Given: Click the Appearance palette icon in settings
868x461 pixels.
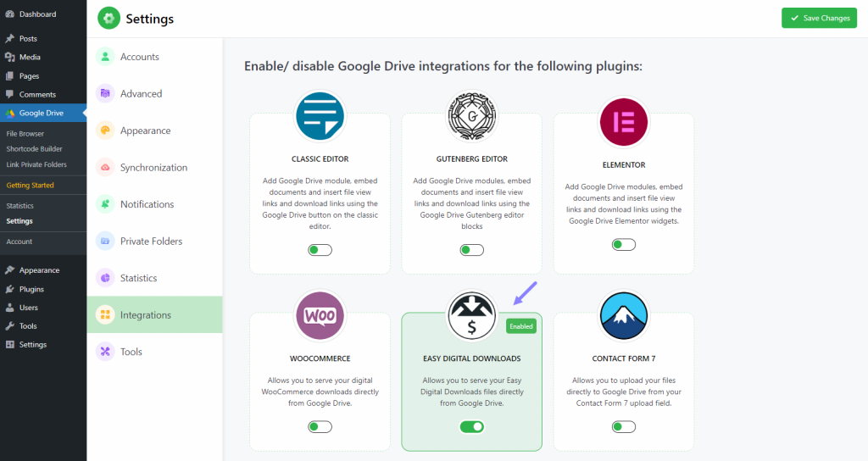Looking at the screenshot, I should tap(105, 131).
